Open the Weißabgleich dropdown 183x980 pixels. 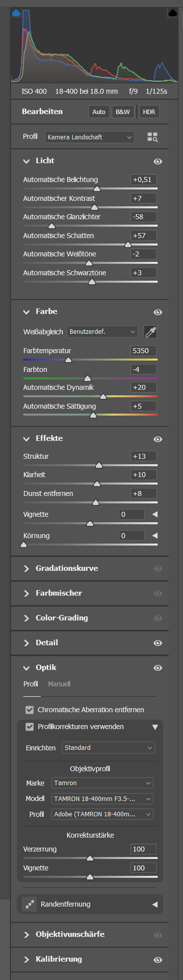point(102,332)
